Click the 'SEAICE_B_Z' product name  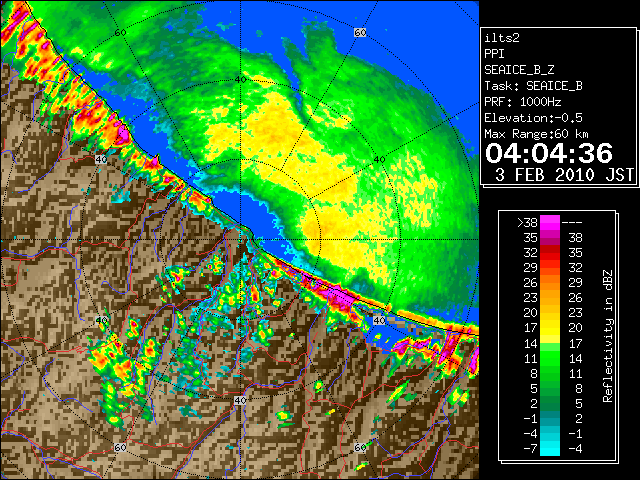click(519, 70)
